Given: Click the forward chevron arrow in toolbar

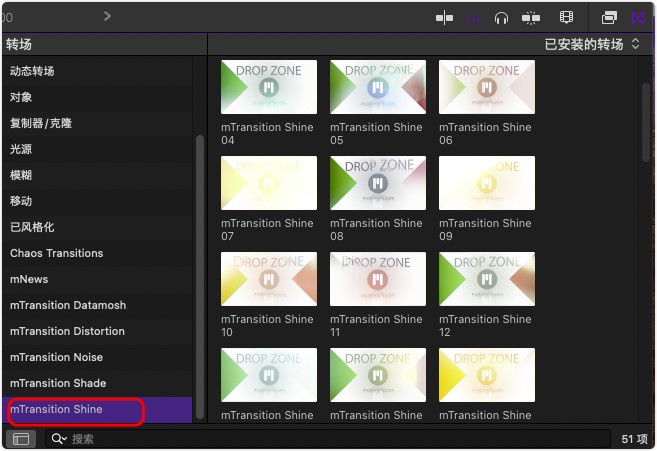Looking at the screenshot, I should click(x=107, y=16).
